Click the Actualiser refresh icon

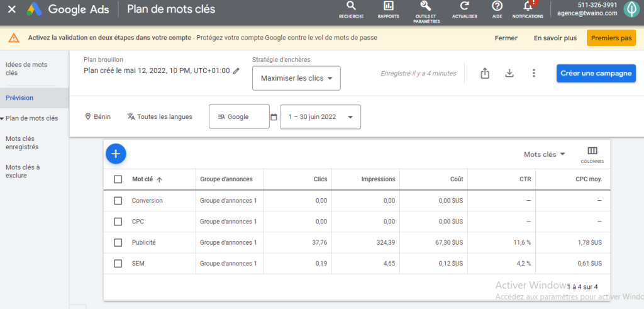464,6
